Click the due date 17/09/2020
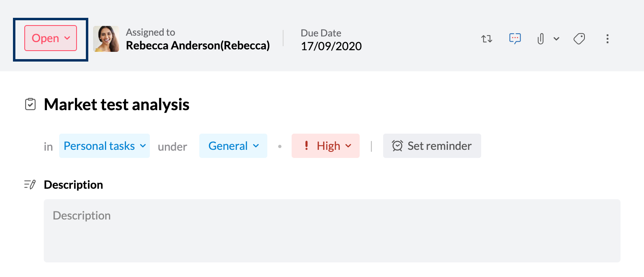The width and height of the screenshot is (644, 277). 331,46
